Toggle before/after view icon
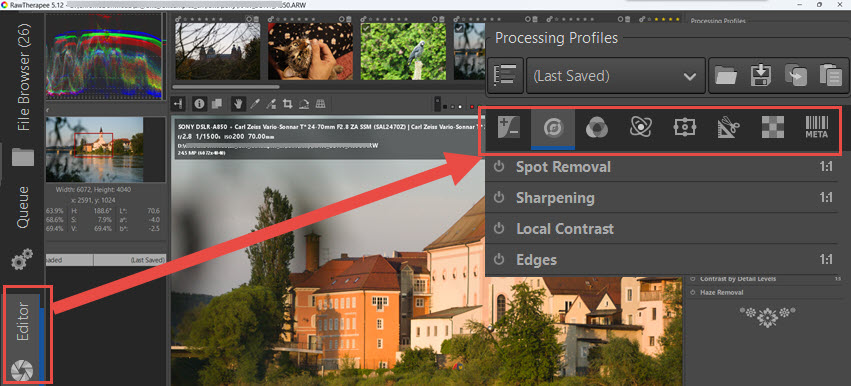The image size is (851, 386). pos(216,103)
